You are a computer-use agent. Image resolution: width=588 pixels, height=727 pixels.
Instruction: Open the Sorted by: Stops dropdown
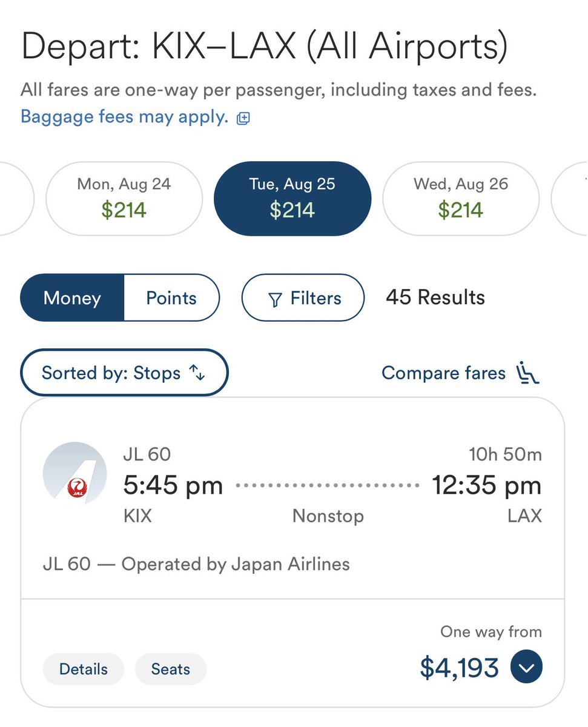[124, 373]
